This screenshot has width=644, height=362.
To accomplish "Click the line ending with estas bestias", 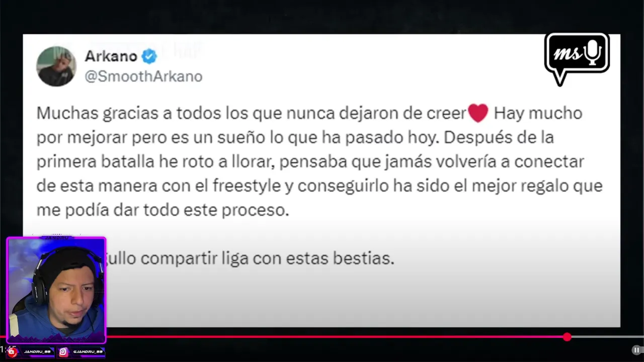I will [250, 258].
